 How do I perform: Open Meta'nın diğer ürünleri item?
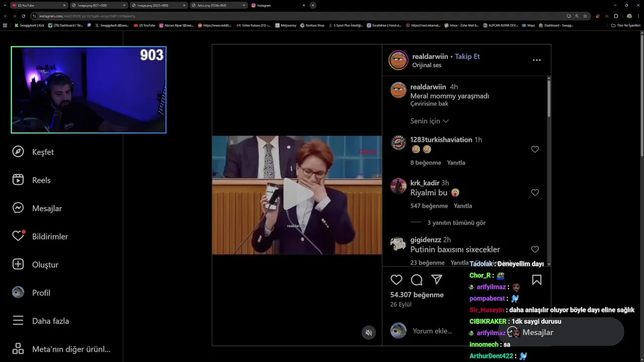point(61,349)
